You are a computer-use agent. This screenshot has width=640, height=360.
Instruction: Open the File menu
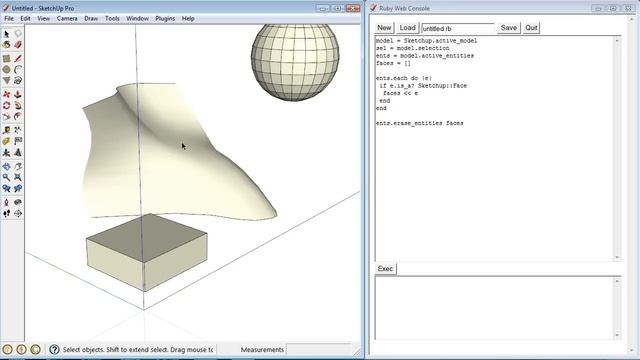coord(9,19)
